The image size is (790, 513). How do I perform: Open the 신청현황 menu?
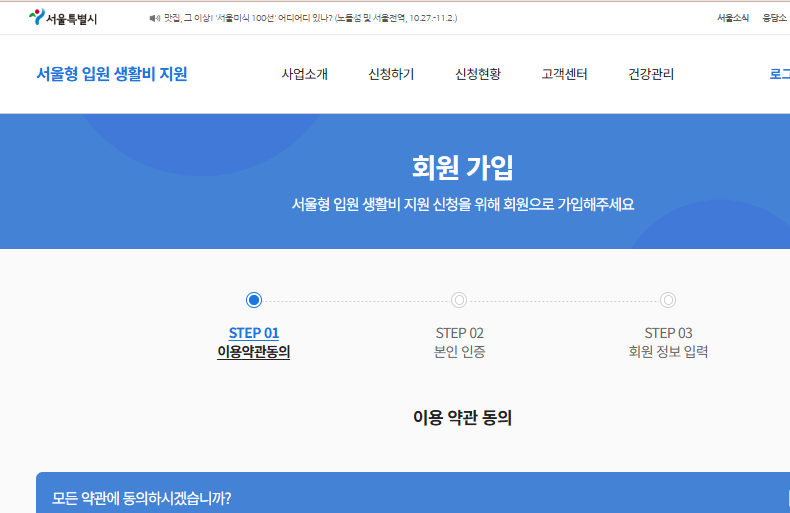tap(478, 74)
